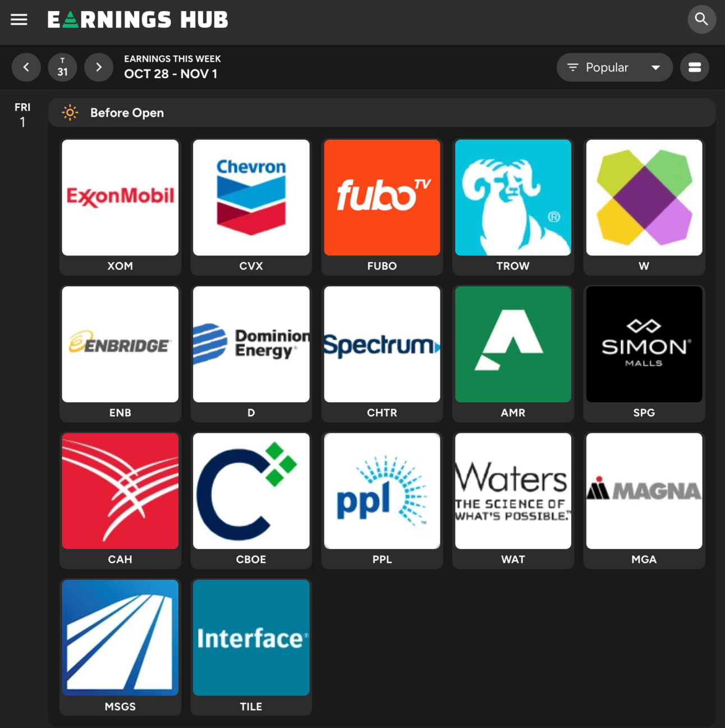Open the Waters WAT card
The width and height of the screenshot is (725, 728).
click(513, 500)
